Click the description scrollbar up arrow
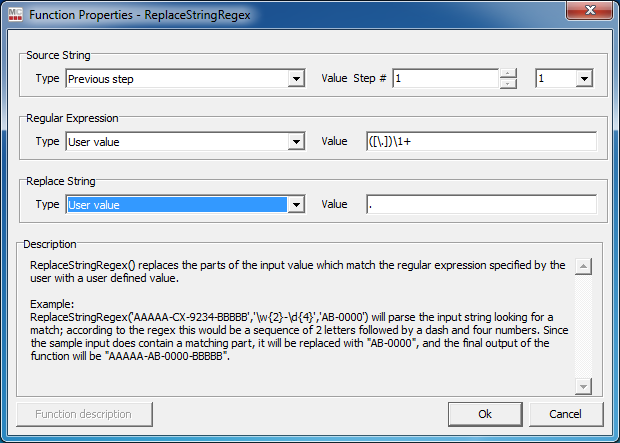The image size is (620, 443). (583, 267)
